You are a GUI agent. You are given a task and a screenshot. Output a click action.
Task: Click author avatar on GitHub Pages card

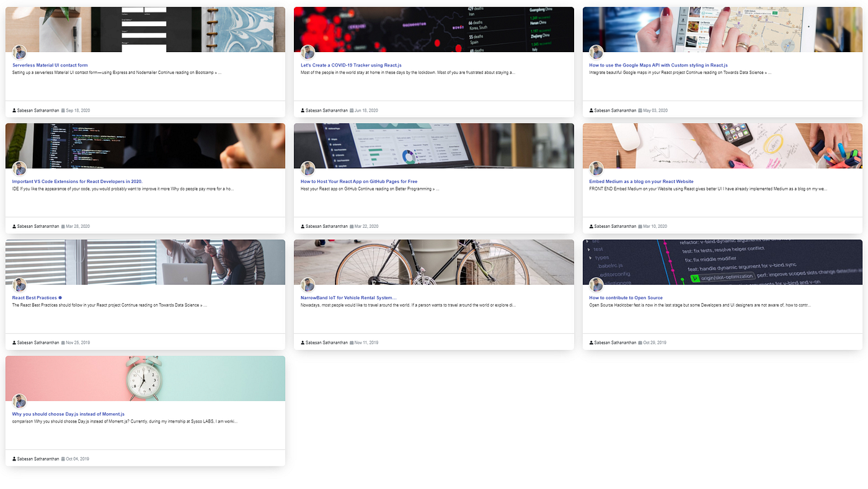point(308,168)
